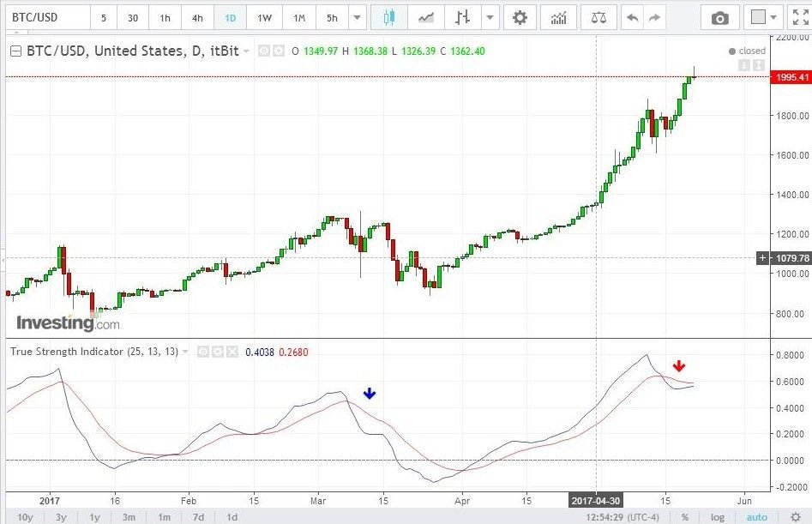
Task: Hide True Strength Indicator with eye icon
Action: 203,352
